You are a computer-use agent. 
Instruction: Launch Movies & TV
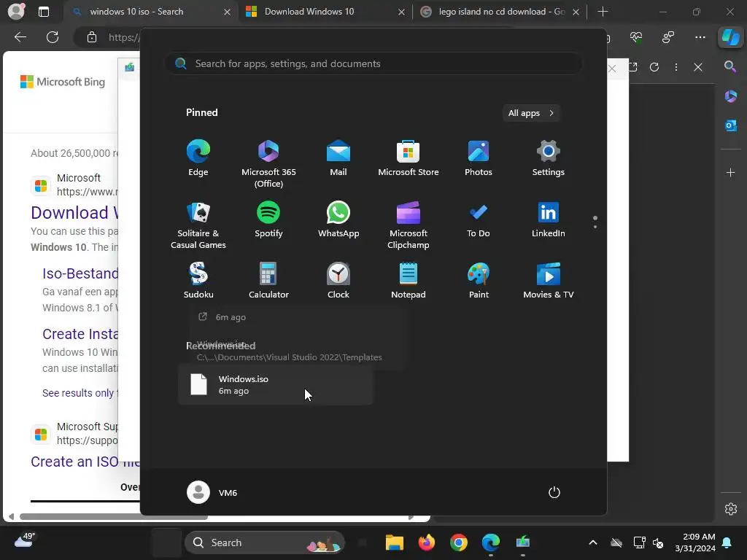pyautogui.click(x=549, y=281)
